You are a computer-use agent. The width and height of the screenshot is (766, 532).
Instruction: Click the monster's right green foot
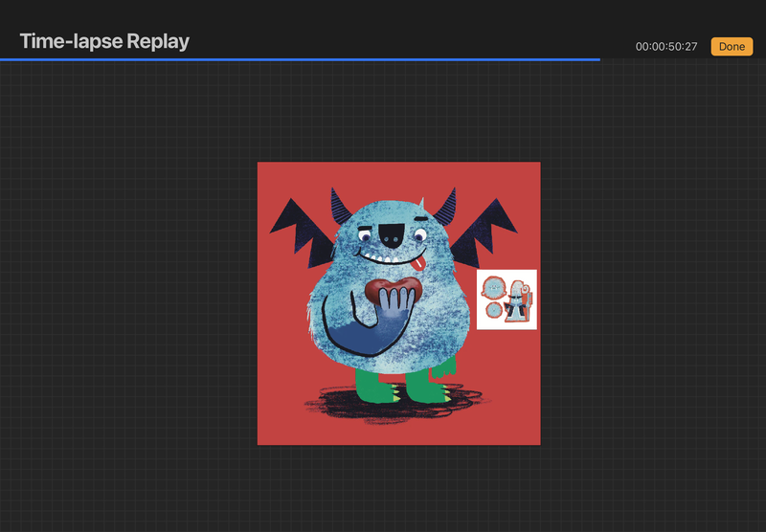(x=422, y=387)
